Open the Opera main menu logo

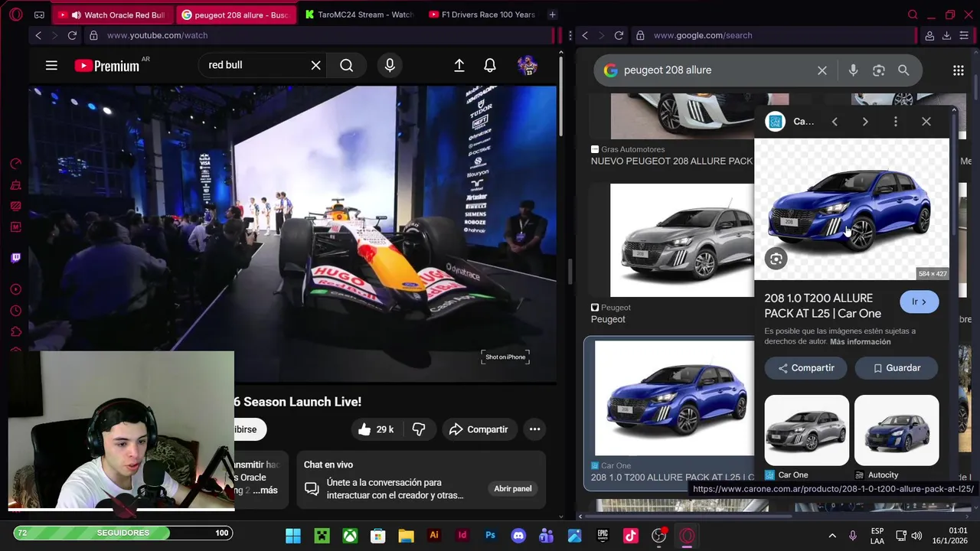coord(16,15)
